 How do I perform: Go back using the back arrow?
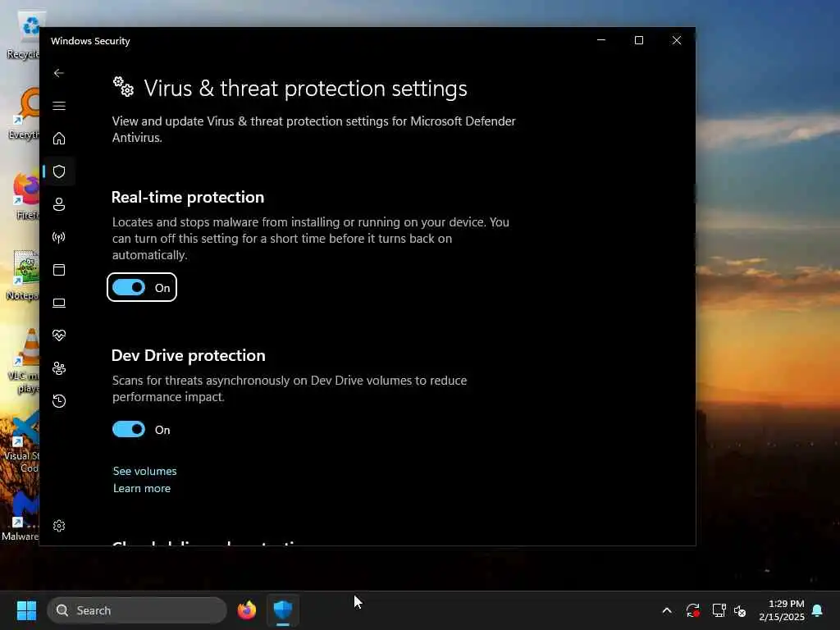tap(59, 73)
